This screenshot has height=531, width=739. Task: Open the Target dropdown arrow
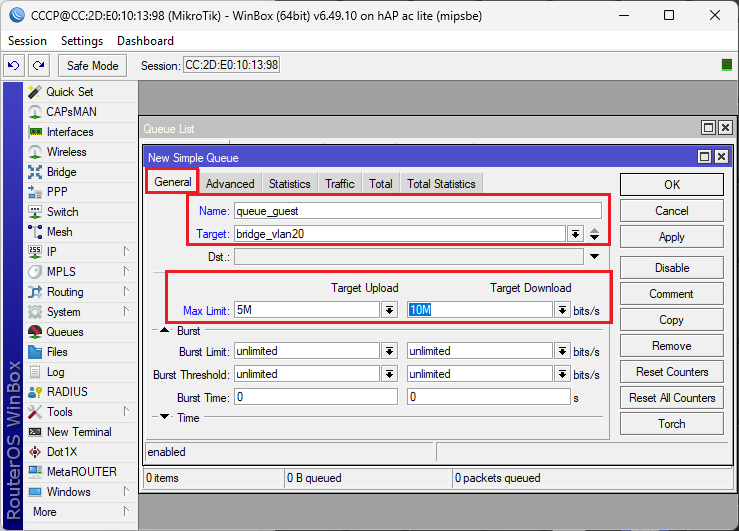575,234
